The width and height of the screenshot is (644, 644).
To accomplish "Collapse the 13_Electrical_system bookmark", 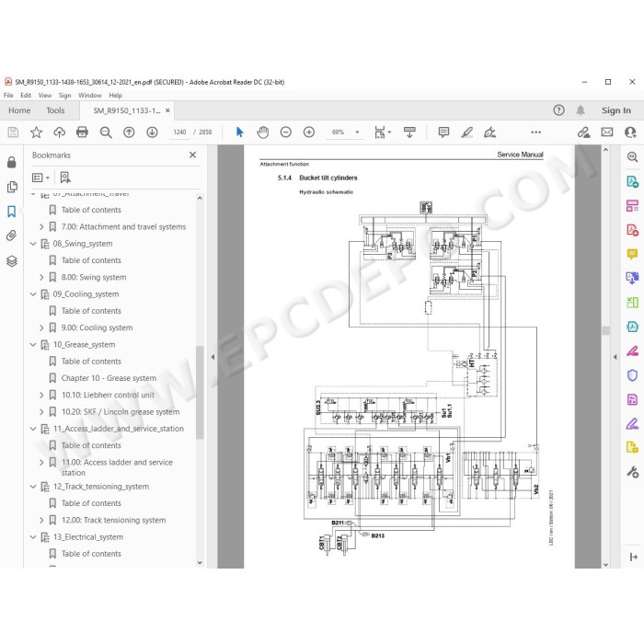I will [33, 536].
